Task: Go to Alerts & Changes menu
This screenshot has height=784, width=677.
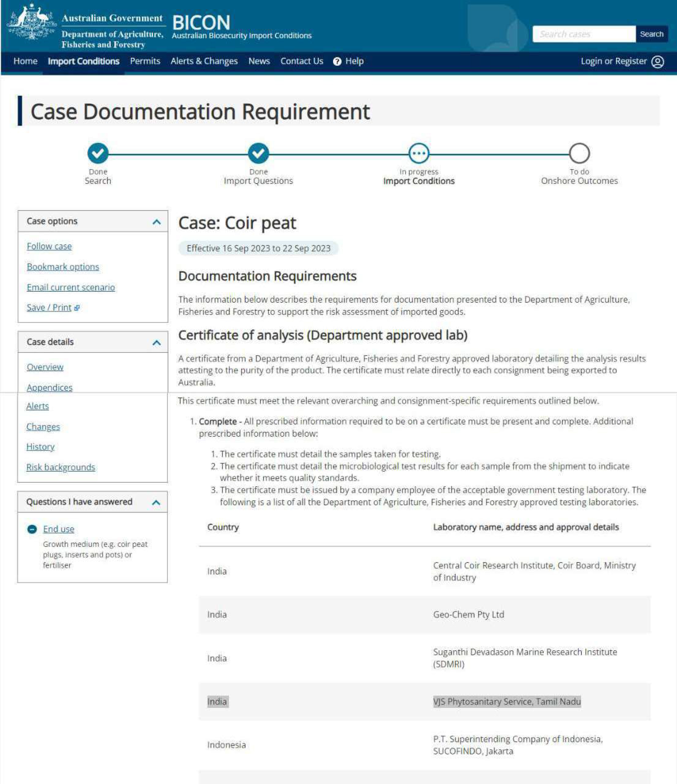Action: (204, 61)
